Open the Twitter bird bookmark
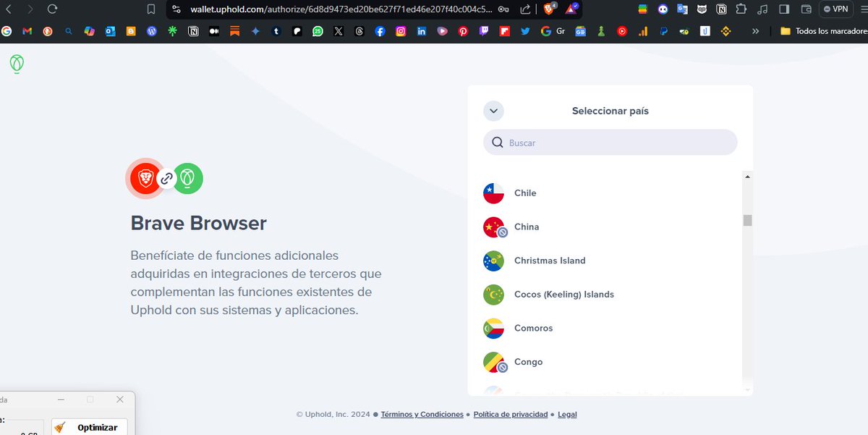 [525, 32]
